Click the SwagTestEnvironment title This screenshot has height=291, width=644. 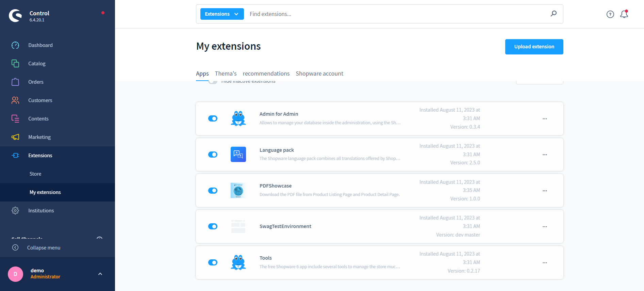point(285,226)
